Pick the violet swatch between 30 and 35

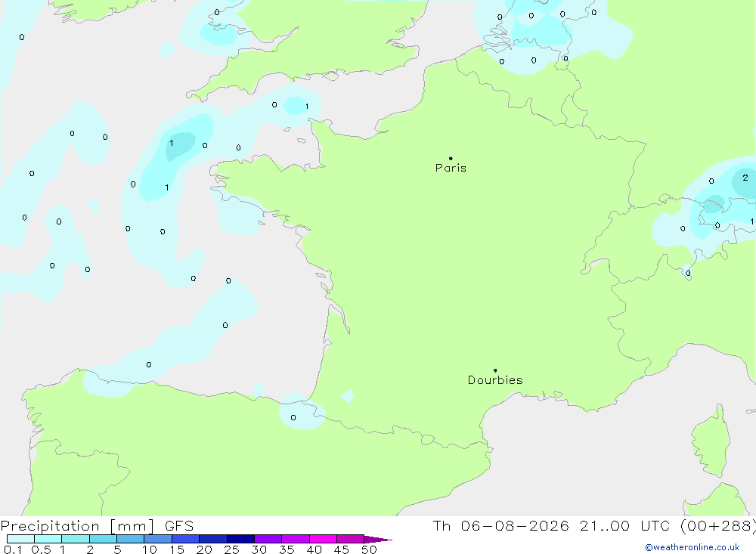(268, 539)
